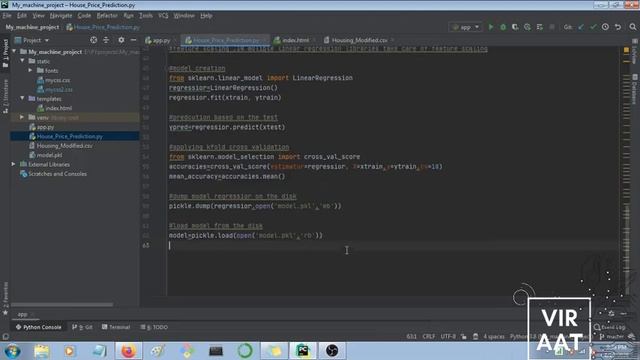Viewport: 640px width, 360px height.
Task: Click the Git rollback arrow icon
Action: tap(618, 27)
